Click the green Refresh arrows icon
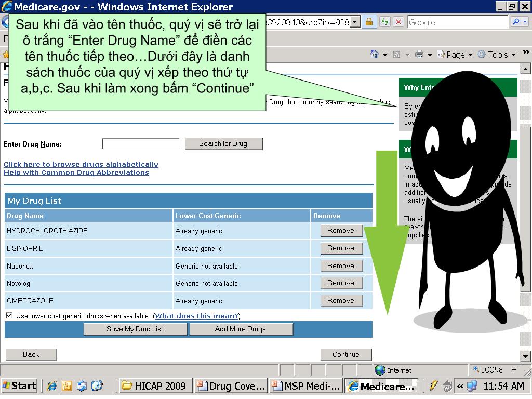This screenshot has height=399, width=532. coord(385,22)
